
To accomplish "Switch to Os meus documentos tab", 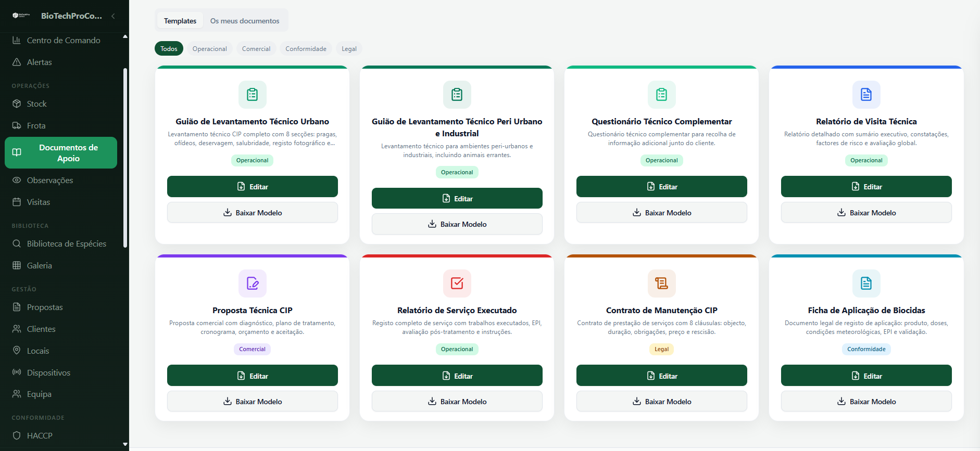I will point(245,21).
